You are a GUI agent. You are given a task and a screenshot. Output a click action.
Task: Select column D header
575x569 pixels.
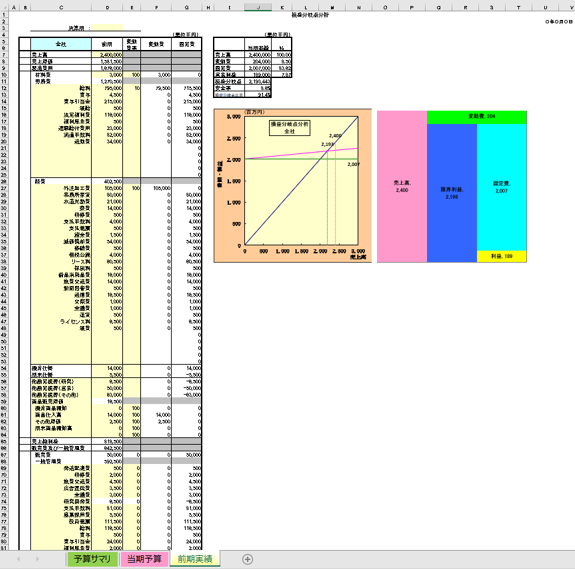tap(107, 7)
